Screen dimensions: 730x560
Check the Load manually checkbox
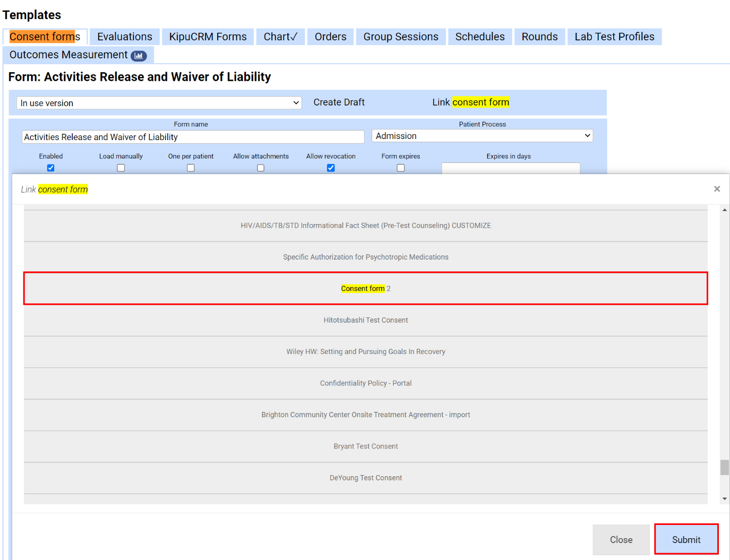coord(121,168)
